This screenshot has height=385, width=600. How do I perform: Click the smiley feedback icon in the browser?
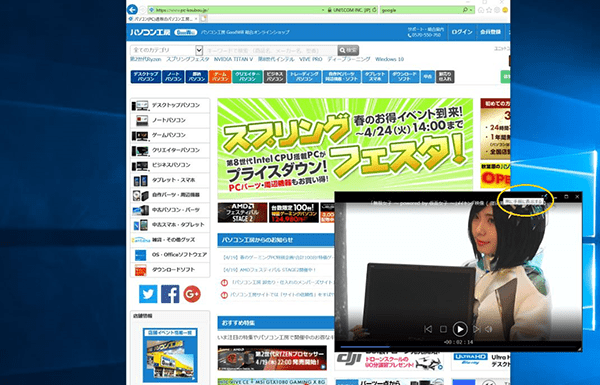pos(505,10)
